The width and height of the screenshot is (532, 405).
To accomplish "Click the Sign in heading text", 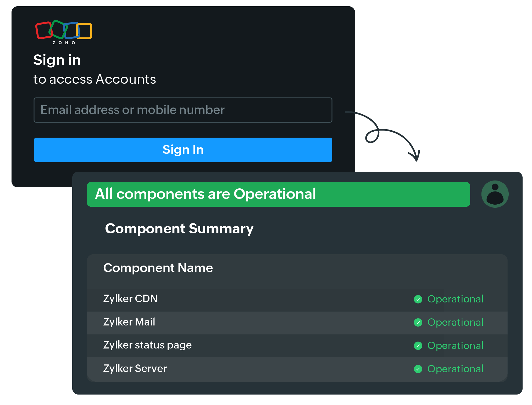I will tap(57, 60).
